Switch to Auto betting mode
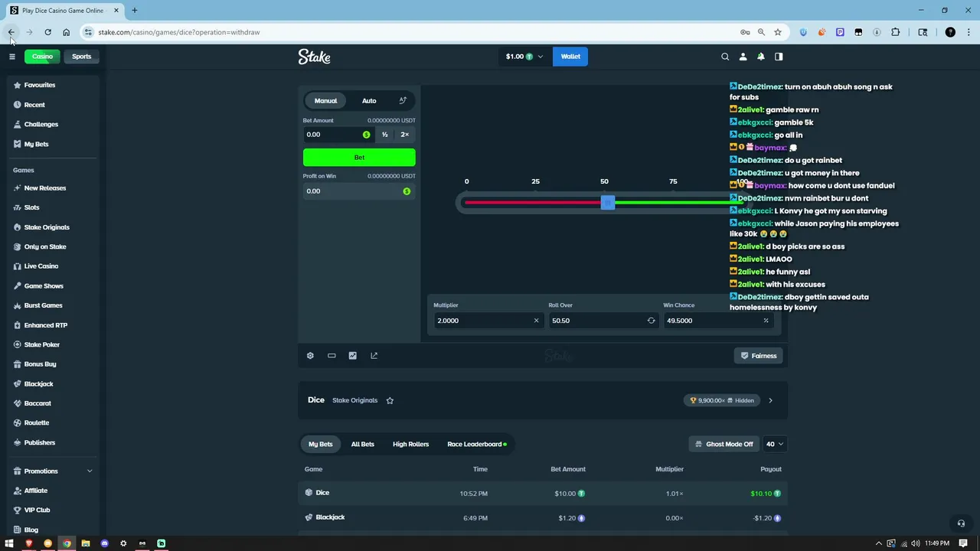Viewport: 980px width, 551px height. [369, 100]
